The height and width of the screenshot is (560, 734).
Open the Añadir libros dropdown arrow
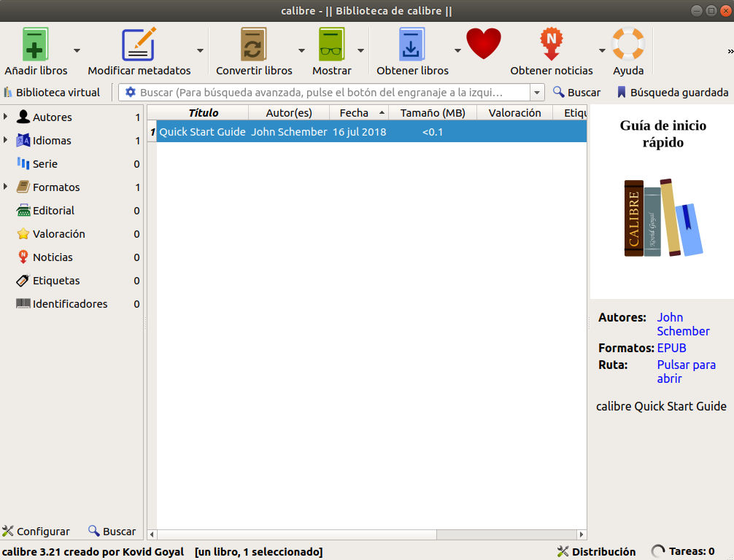pos(77,50)
